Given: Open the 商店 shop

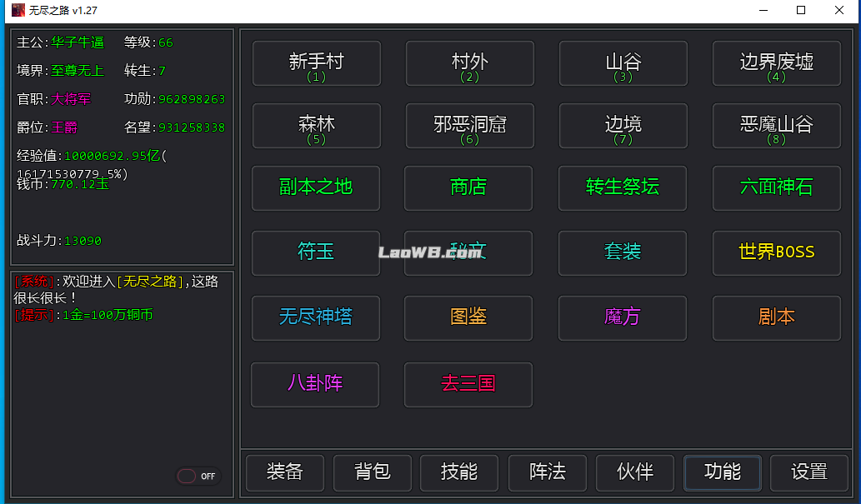Looking at the screenshot, I should [x=468, y=187].
